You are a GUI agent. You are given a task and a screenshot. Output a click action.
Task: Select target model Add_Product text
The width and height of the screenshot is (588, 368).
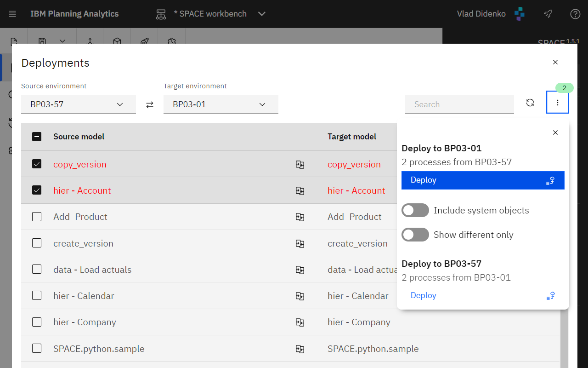click(x=355, y=217)
